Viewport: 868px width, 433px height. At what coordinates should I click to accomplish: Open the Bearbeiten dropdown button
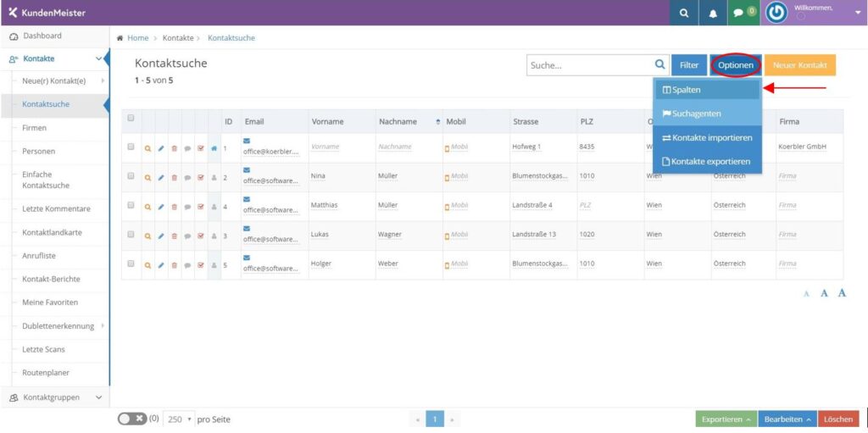787,419
